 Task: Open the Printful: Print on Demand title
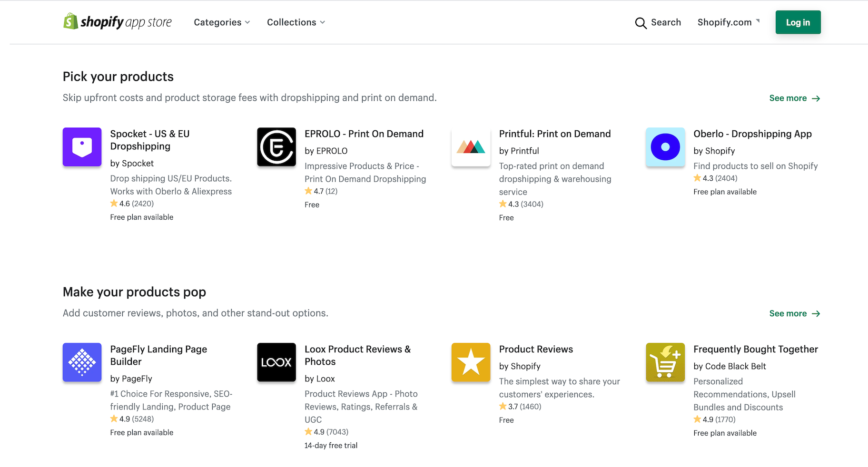[554, 134]
